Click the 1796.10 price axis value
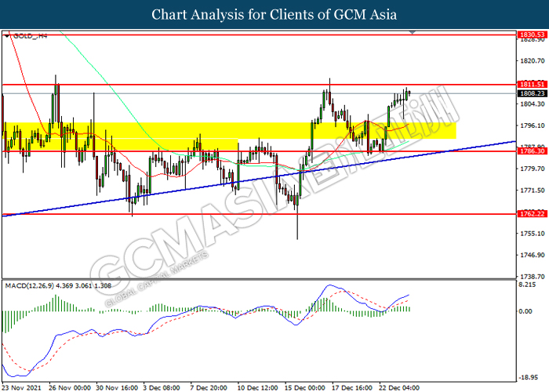Screen dimensions: 549x392 click(533, 125)
